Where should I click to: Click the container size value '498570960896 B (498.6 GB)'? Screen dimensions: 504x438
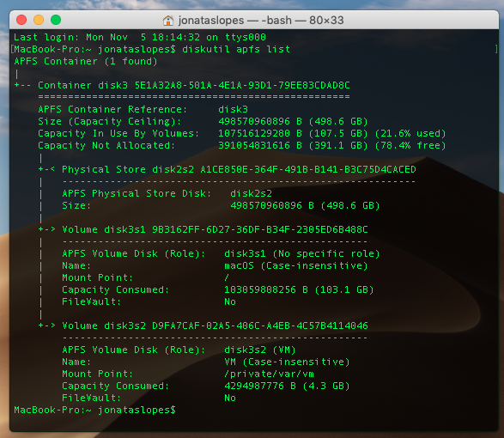point(293,121)
